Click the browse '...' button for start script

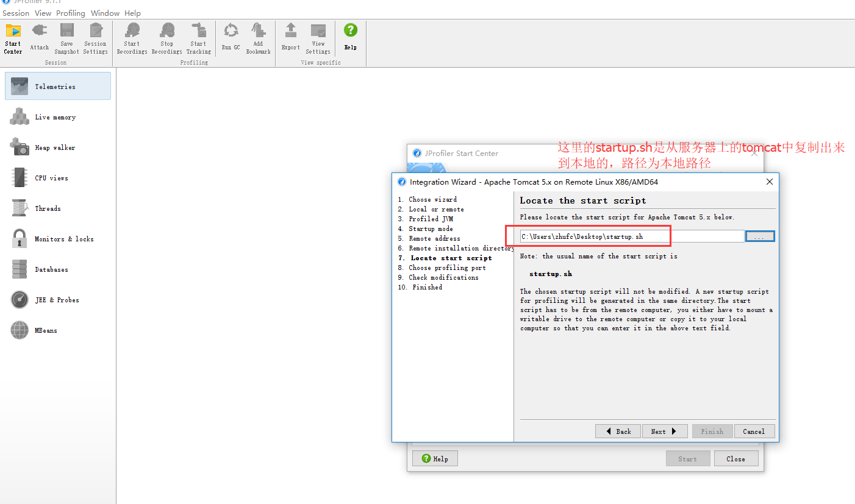pyautogui.click(x=760, y=236)
